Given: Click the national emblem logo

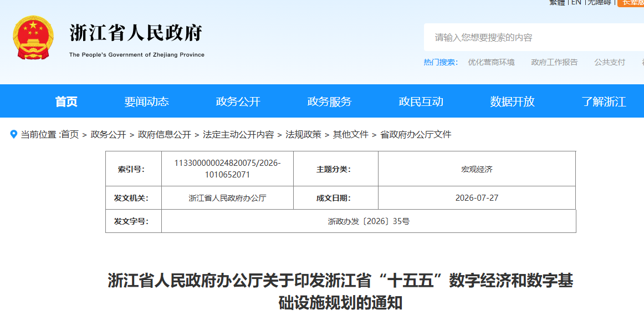Looking at the screenshot, I should pos(33,38).
